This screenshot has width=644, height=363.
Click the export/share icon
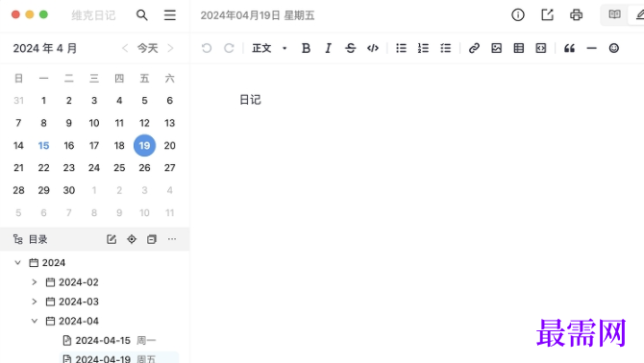[x=547, y=15]
